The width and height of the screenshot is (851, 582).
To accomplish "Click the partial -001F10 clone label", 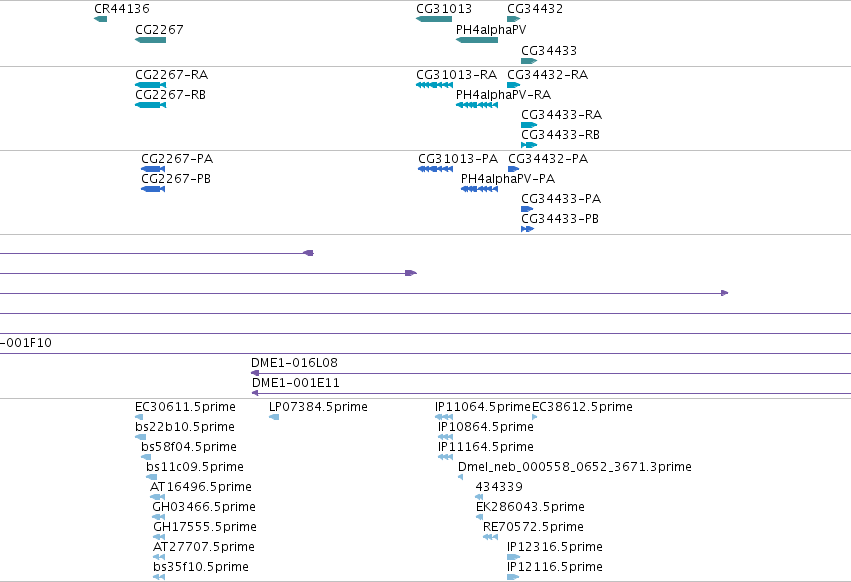I will tap(26, 343).
